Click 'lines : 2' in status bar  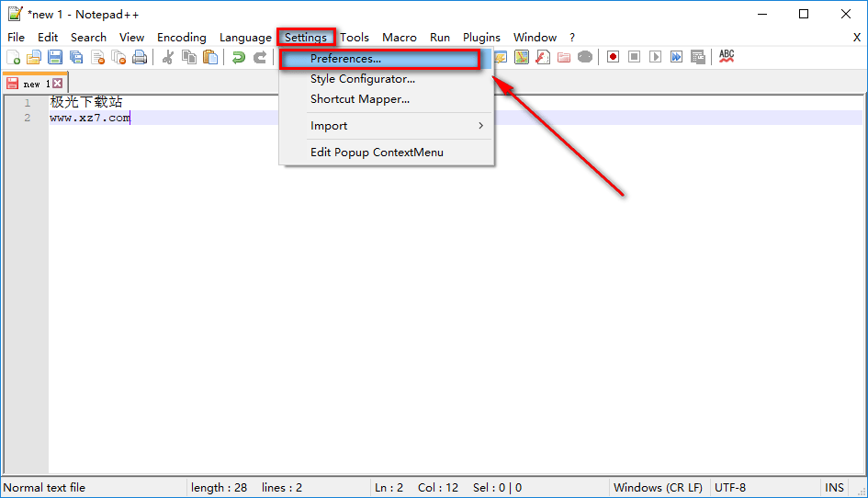tap(282, 488)
